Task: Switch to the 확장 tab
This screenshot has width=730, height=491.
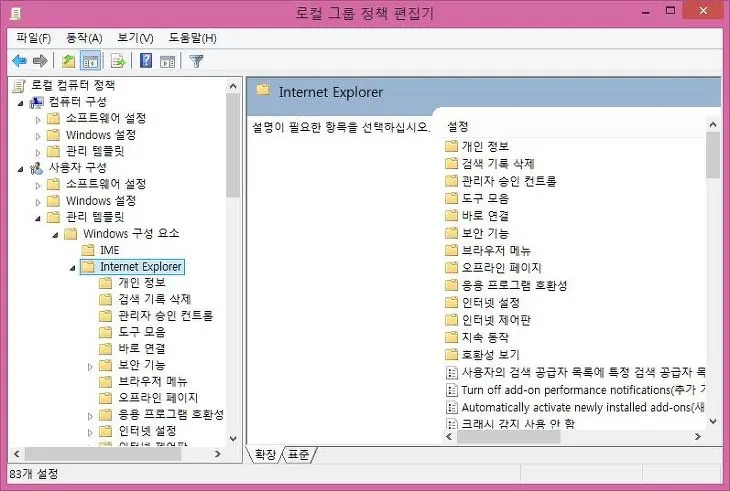Action: point(265,454)
